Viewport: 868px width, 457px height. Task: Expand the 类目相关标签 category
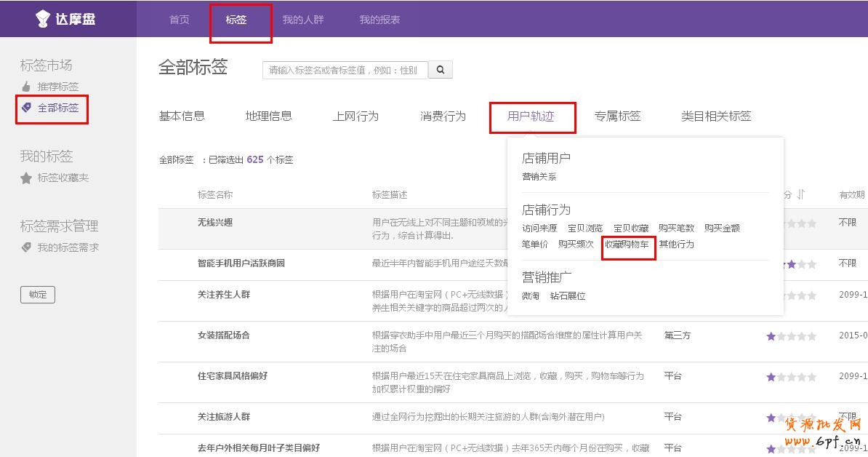click(716, 116)
